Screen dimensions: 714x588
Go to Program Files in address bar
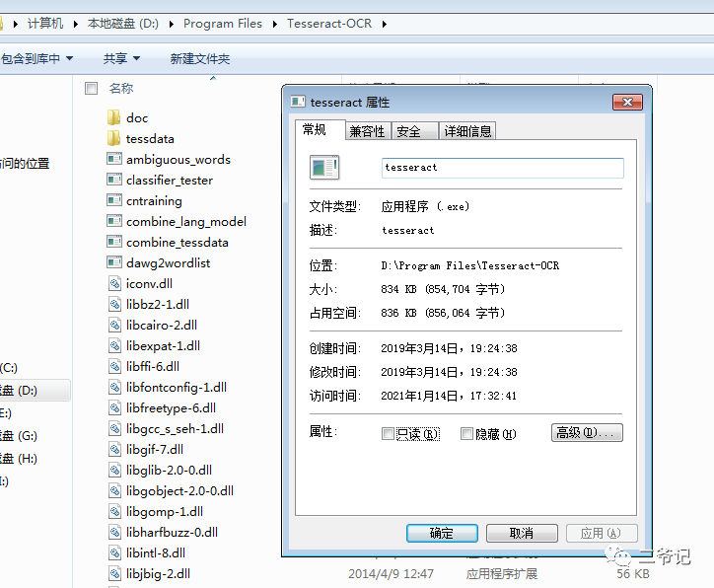[223, 24]
